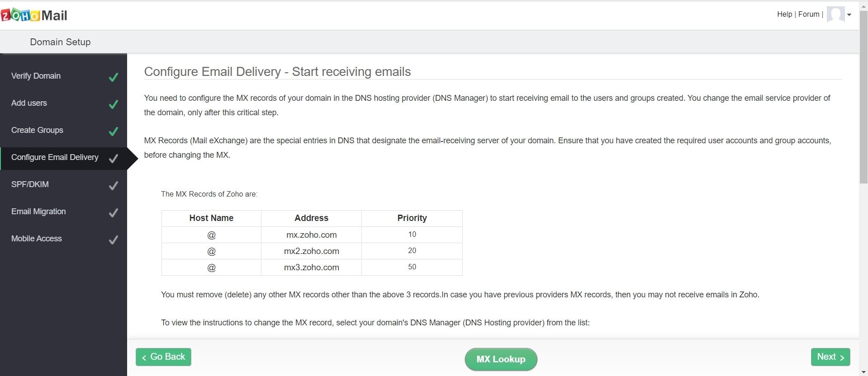This screenshot has width=868, height=376.
Task: Click the Create Groups checkmark icon
Action: [114, 131]
